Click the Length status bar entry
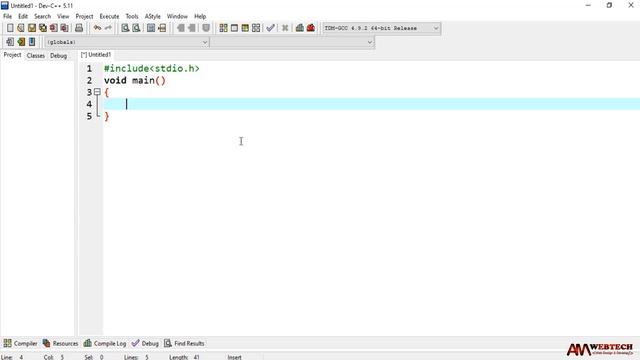The height and width of the screenshot is (360, 640). (184, 357)
